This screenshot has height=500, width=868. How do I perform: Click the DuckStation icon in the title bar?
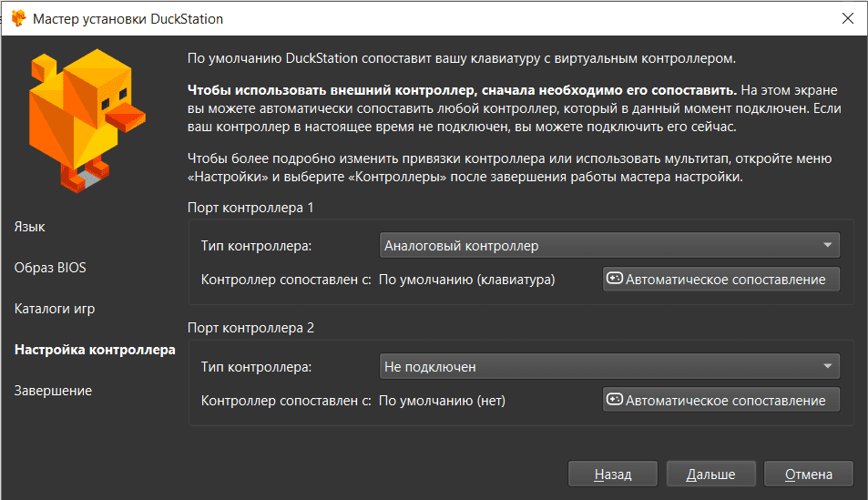pyautogui.click(x=17, y=18)
